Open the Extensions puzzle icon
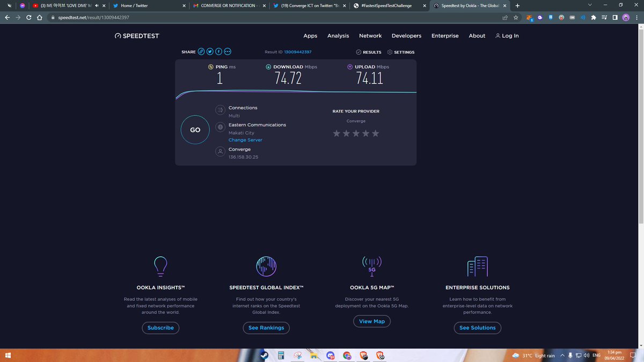Screen dimensions: 644x362 tap(593, 17)
